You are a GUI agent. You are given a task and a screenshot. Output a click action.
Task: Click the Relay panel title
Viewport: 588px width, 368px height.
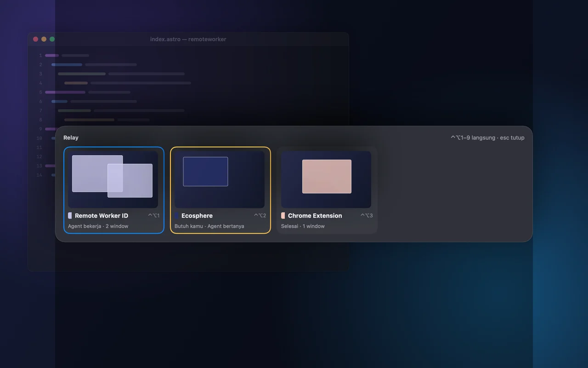pyautogui.click(x=71, y=138)
